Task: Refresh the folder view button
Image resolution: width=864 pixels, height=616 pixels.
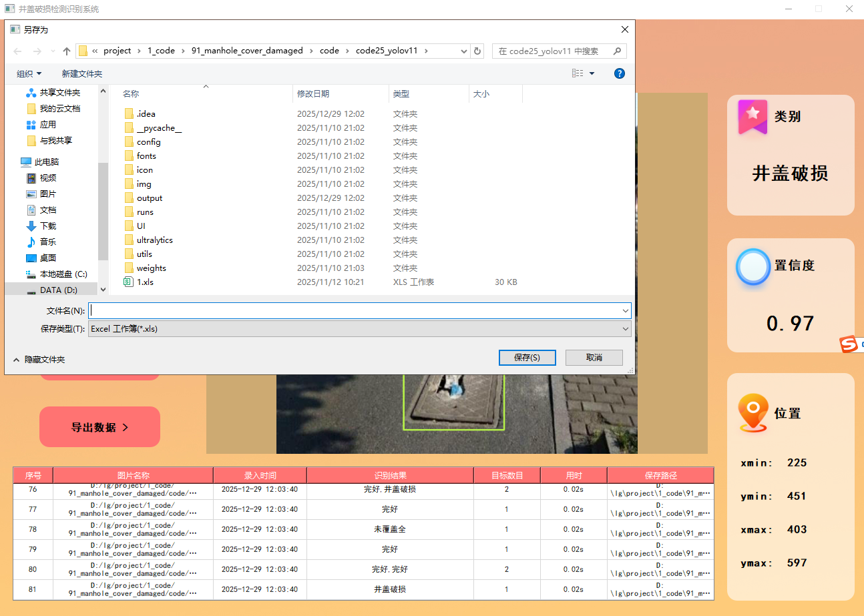Action: point(477,51)
